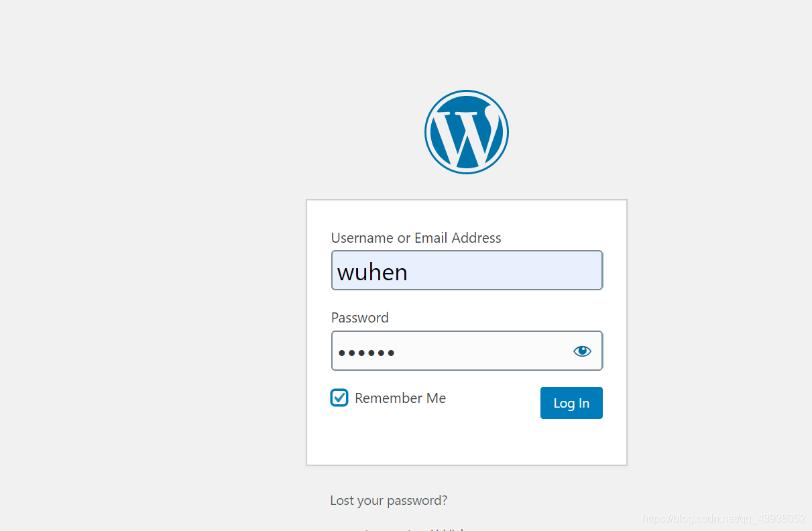Uncheck the Remember Me checkbox

click(x=339, y=398)
